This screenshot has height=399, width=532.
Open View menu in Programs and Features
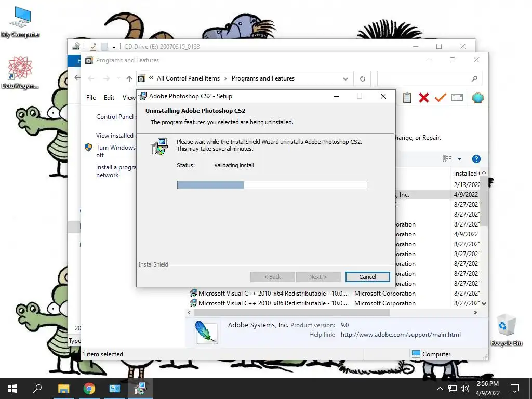click(x=129, y=97)
